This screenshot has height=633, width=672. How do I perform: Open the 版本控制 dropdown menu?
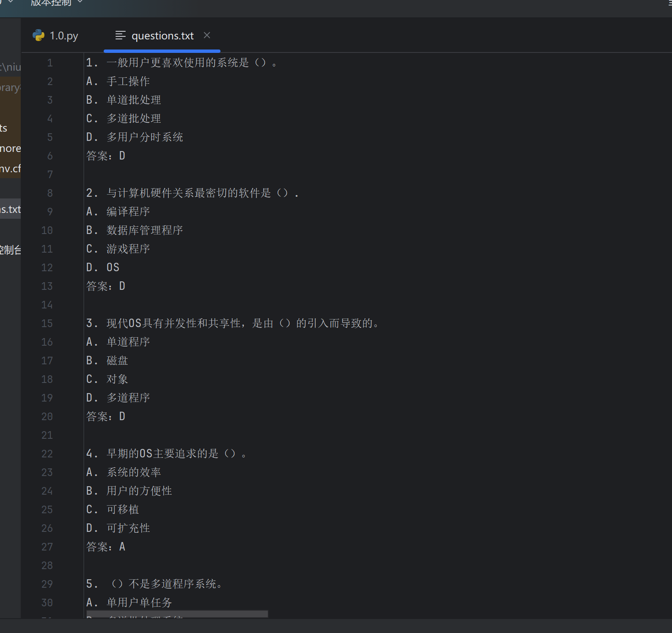[56, 3]
